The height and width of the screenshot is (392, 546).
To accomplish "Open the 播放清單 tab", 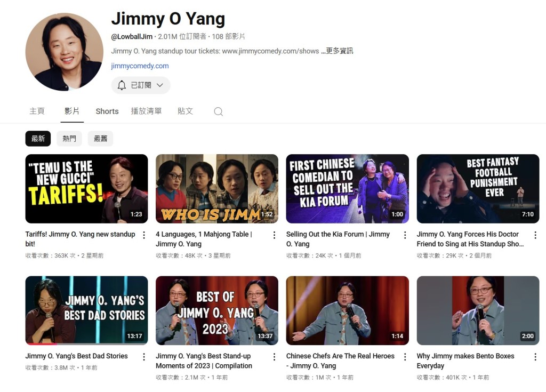I will click(146, 111).
